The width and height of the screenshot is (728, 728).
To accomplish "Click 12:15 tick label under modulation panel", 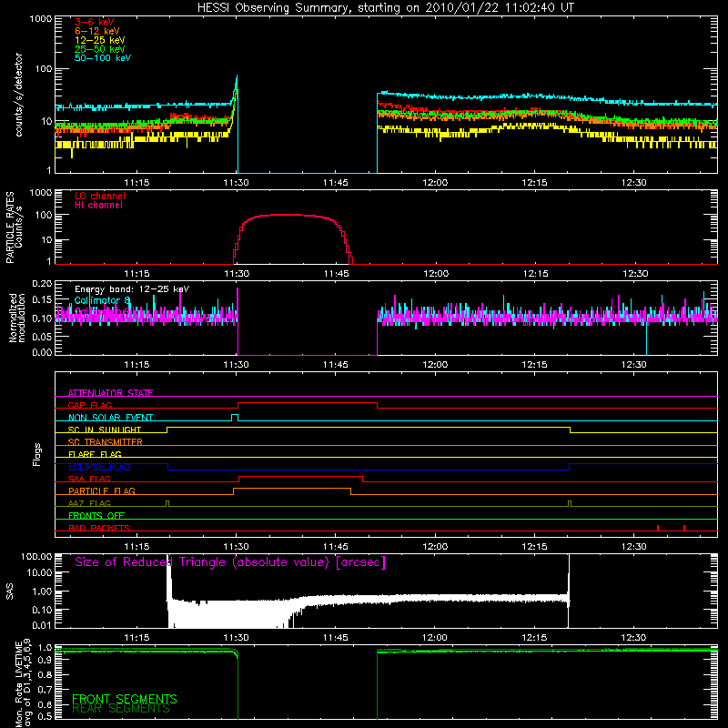I will 534,365.
